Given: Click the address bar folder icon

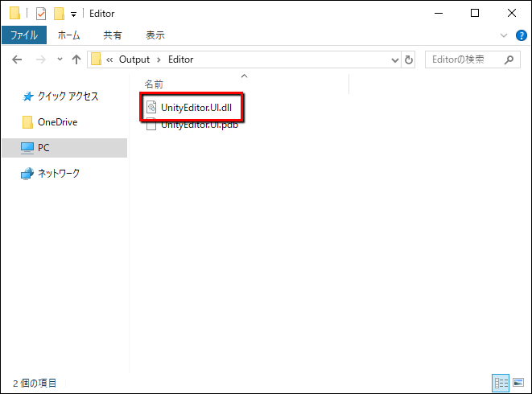Looking at the screenshot, I should [x=96, y=59].
